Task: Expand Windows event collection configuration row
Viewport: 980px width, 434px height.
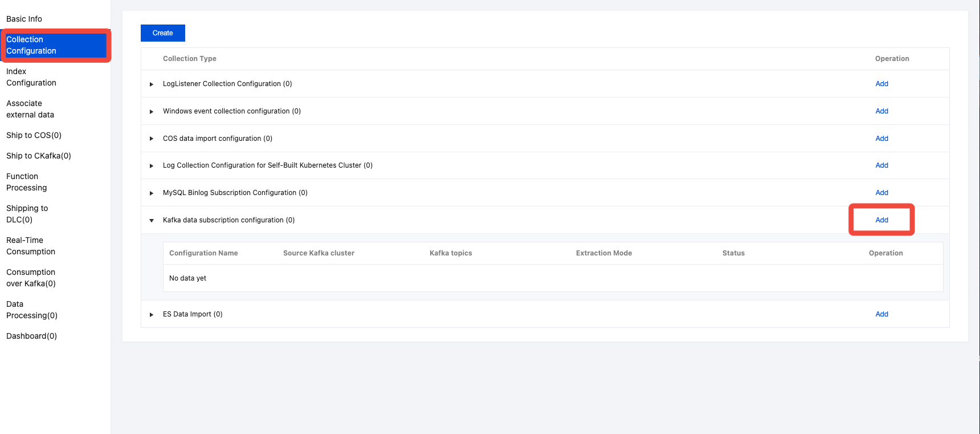Action: tap(152, 112)
